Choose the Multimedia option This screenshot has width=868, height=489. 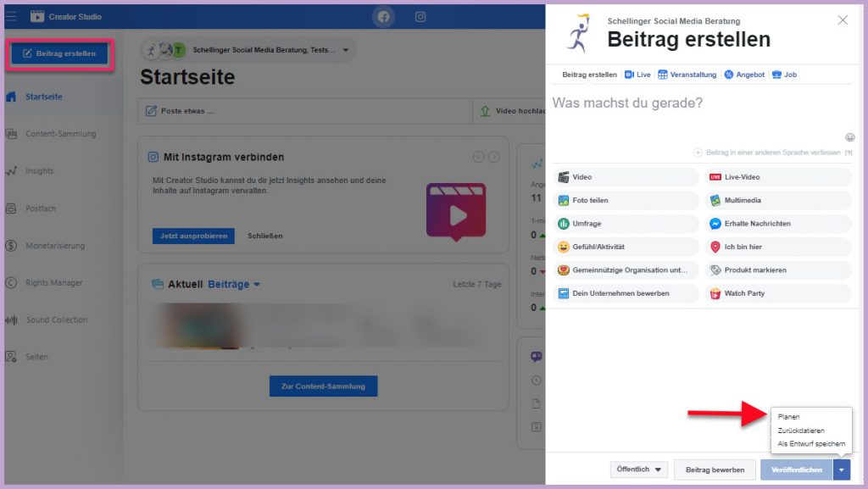(778, 200)
